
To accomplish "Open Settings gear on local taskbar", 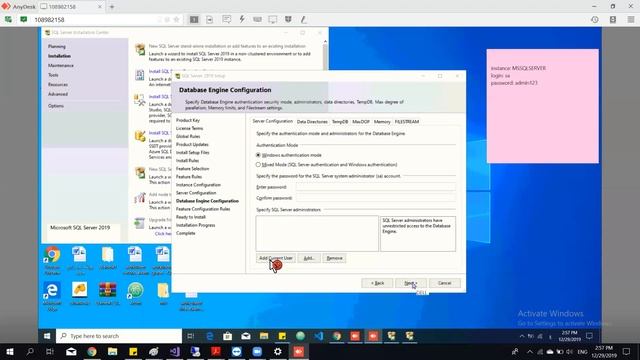I will pos(278,351).
